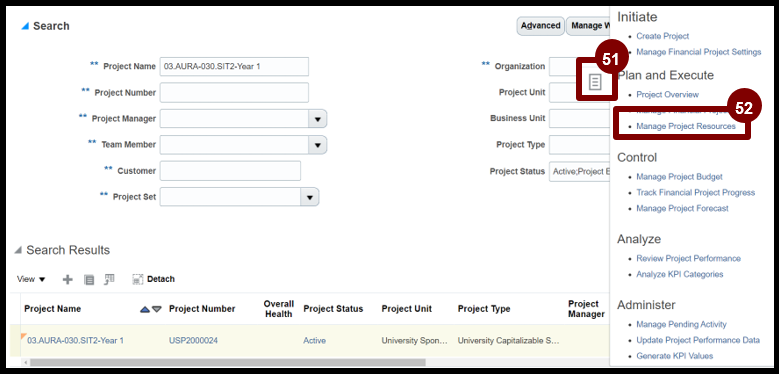Open project number USP2000024 link
779x374 pixels.
click(193, 341)
